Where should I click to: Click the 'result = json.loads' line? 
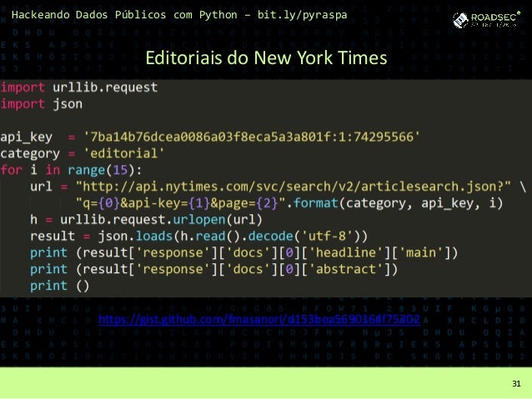[x=198, y=236]
